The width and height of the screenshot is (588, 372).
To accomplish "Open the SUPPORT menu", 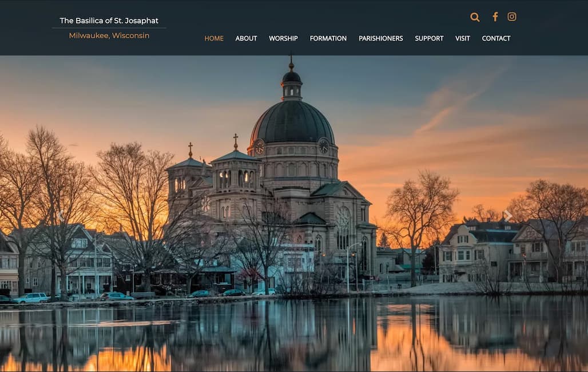I will tap(429, 38).
